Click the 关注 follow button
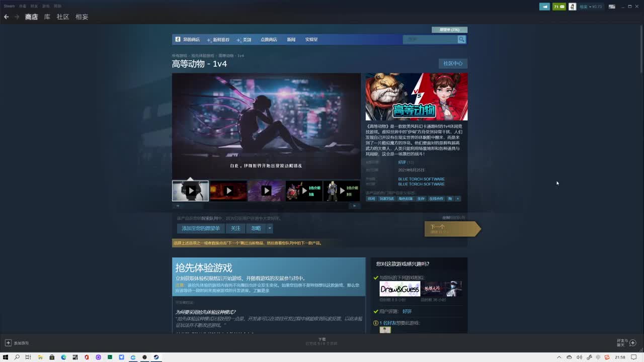This screenshot has height=362, width=644. coord(235,228)
